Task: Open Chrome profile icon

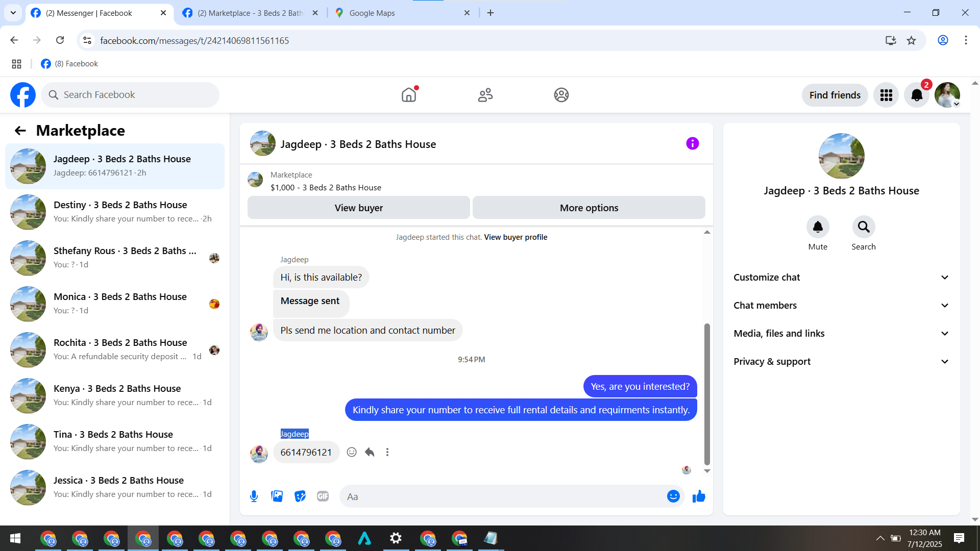Action: pyautogui.click(x=943, y=40)
